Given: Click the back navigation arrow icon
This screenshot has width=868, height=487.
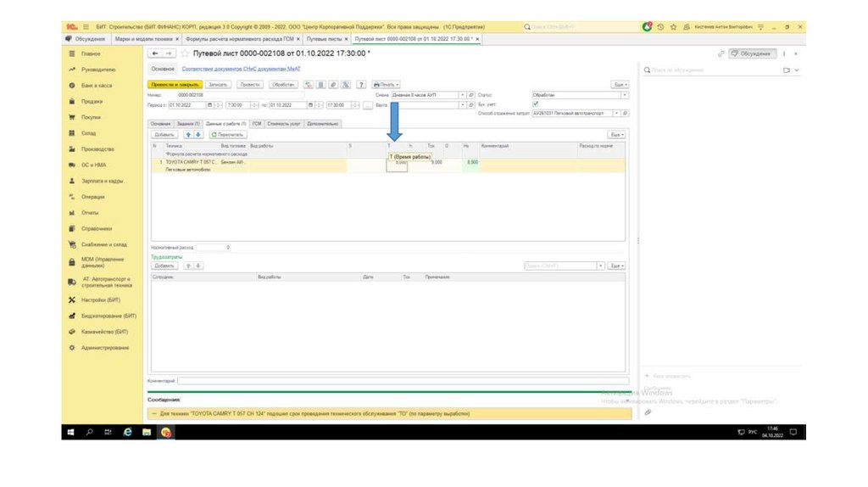Looking at the screenshot, I should click(x=155, y=53).
